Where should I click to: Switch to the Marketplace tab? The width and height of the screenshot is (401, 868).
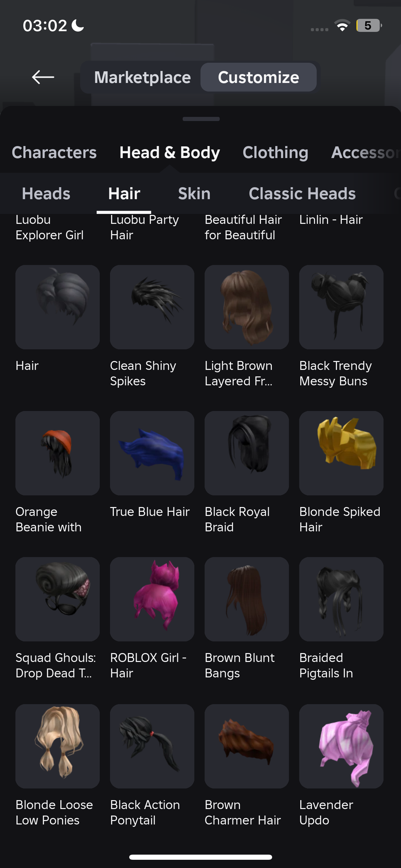coord(142,77)
